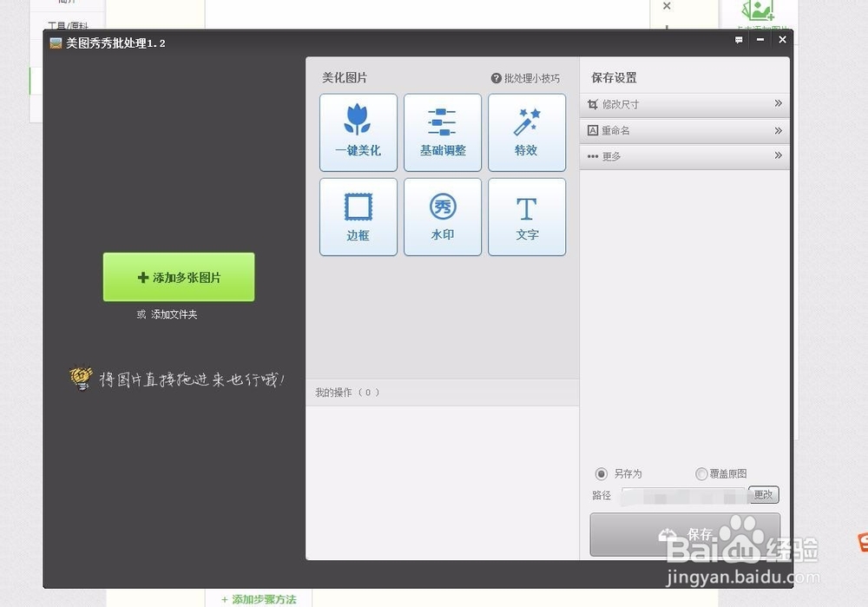The height and width of the screenshot is (607, 868).
Task: Open the 文字 (text) tool
Action: pyautogui.click(x=527, y=217)
